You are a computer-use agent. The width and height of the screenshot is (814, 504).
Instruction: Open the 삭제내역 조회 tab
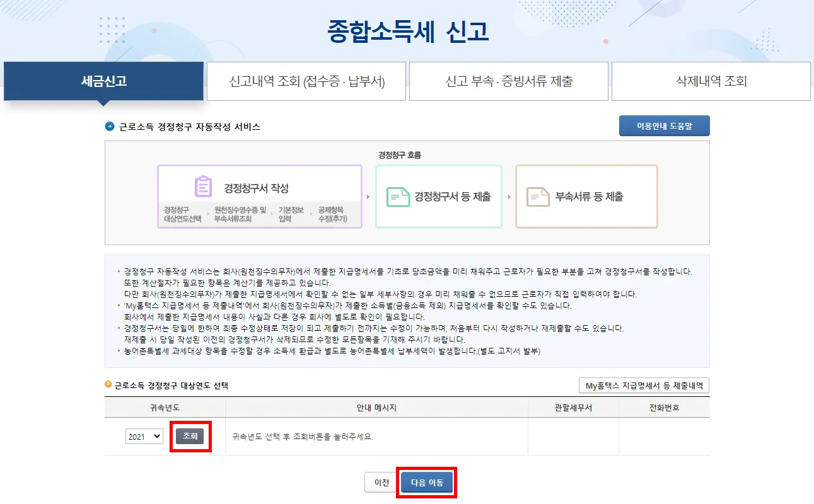(710, 81)
